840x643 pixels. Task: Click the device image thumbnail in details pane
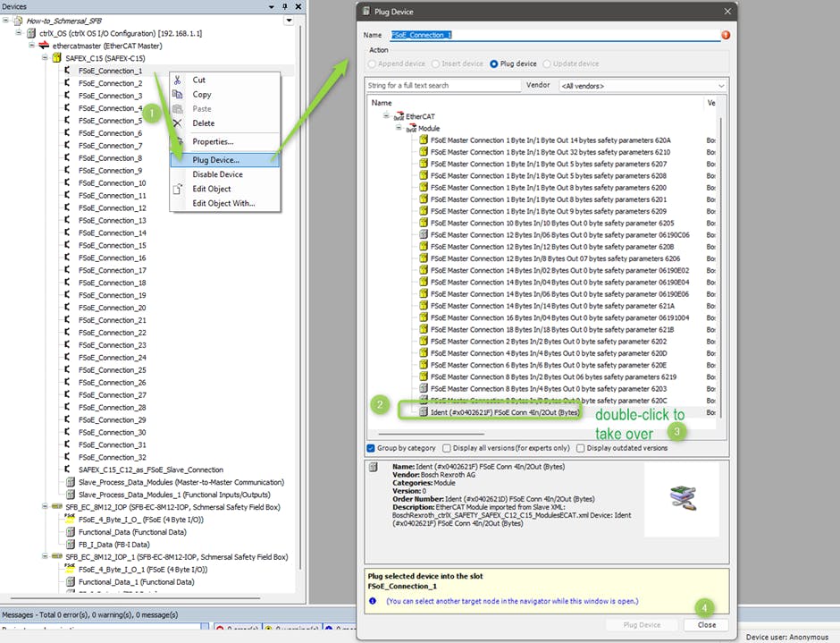click(x=681, y=498)
